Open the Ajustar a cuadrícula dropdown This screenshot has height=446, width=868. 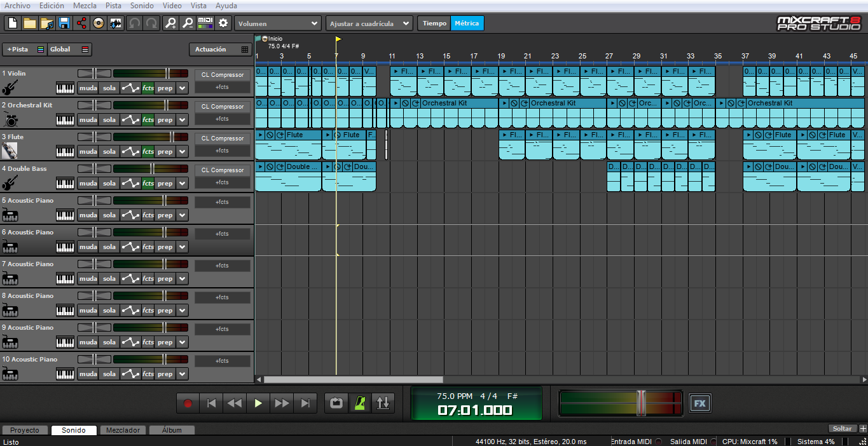coord(369,24)
